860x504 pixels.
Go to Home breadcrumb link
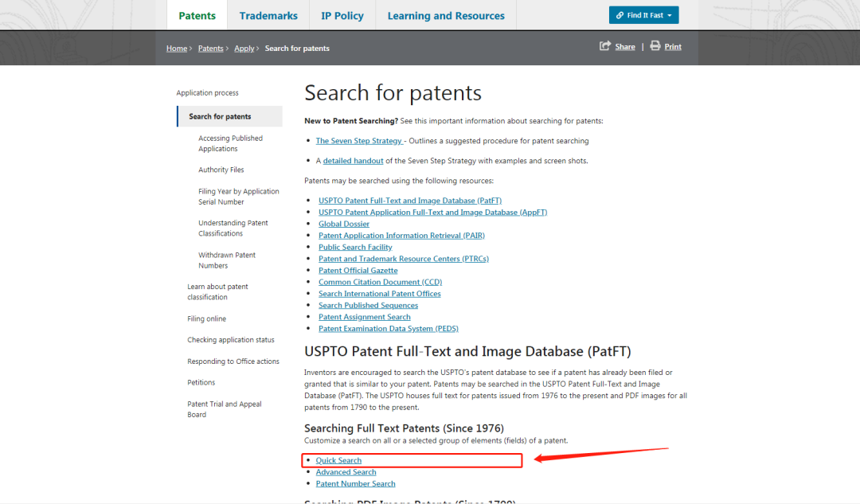(x=176, y=49)
